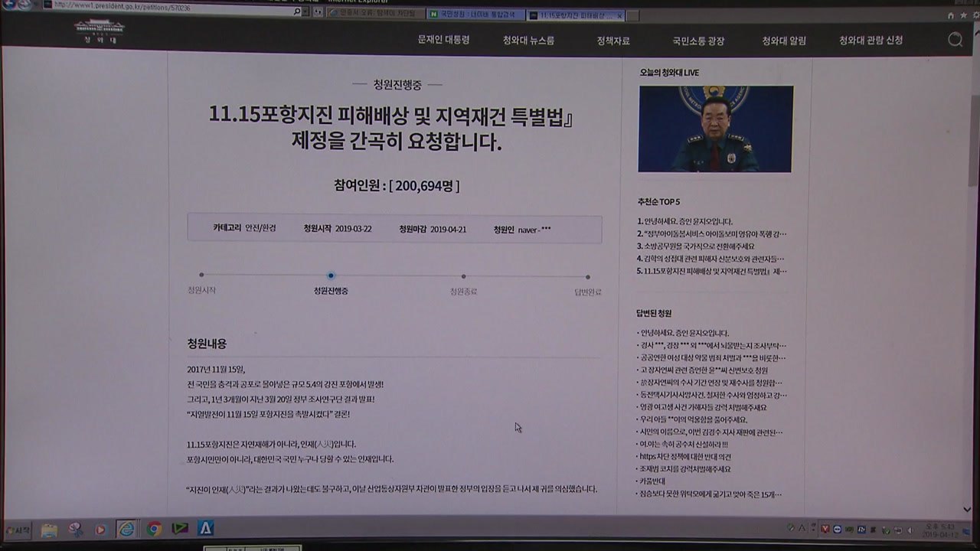The image size is (980, 551).
Task: Play the 오늘의 청와대 LIVE video thumbnail
Action: click(x=715, y=129)
